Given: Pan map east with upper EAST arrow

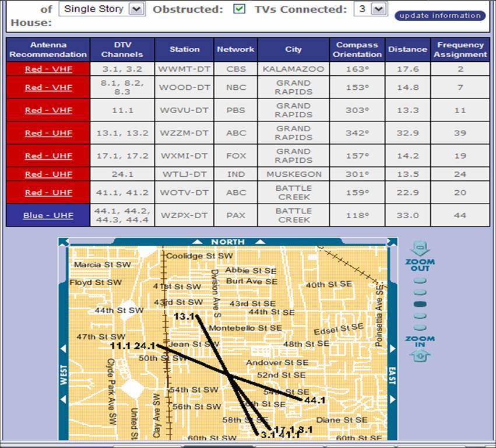Looking at the screenshot, I should [393, 348].
